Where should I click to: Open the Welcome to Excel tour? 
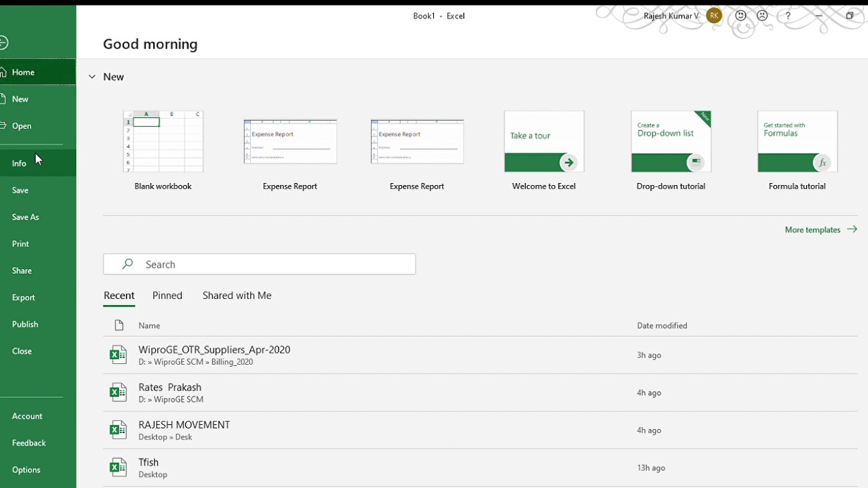coord(544,150)
